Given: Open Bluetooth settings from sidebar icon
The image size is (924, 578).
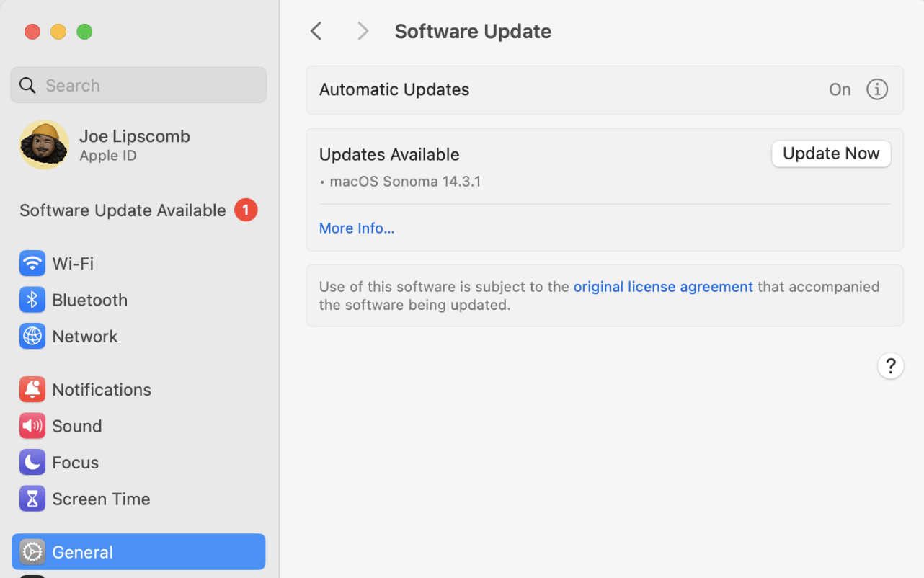Looking at the screenshot, I should [x=32, y=300].
